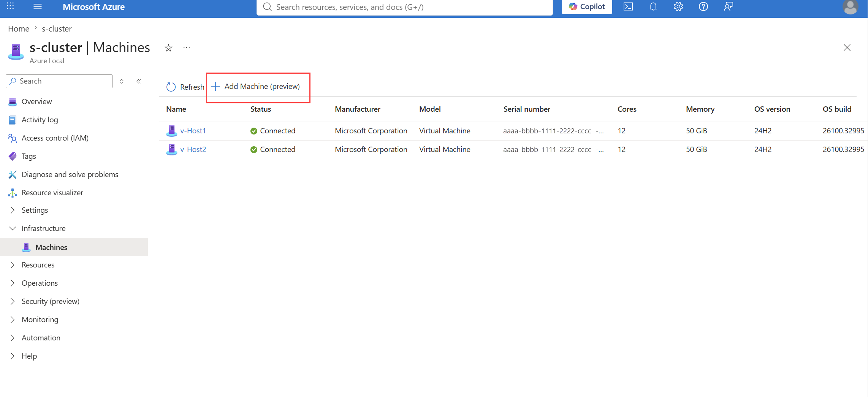Open the Azure portal apps grid menu
Viewport: 868px width, 397px height.
[10, 6]
